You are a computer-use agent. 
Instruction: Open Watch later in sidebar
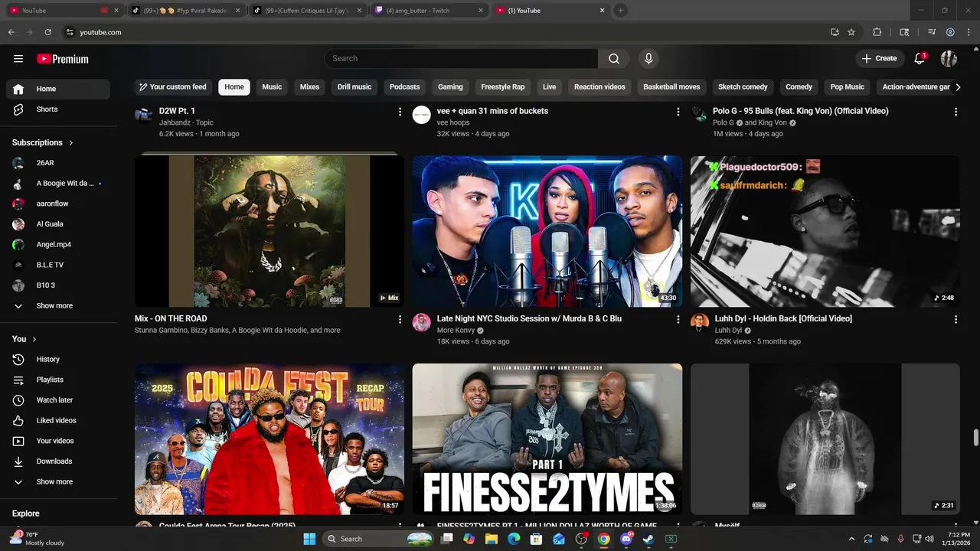point(58,400)
